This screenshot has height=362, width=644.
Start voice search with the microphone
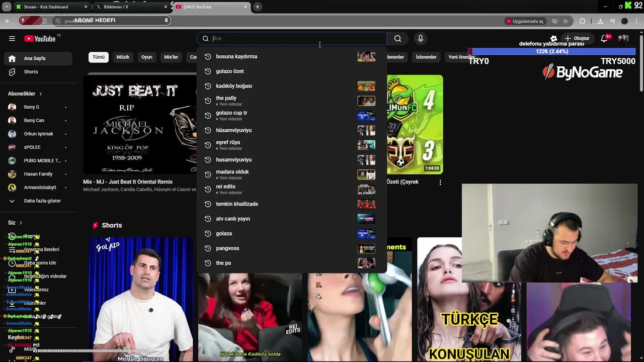(421, 39)
